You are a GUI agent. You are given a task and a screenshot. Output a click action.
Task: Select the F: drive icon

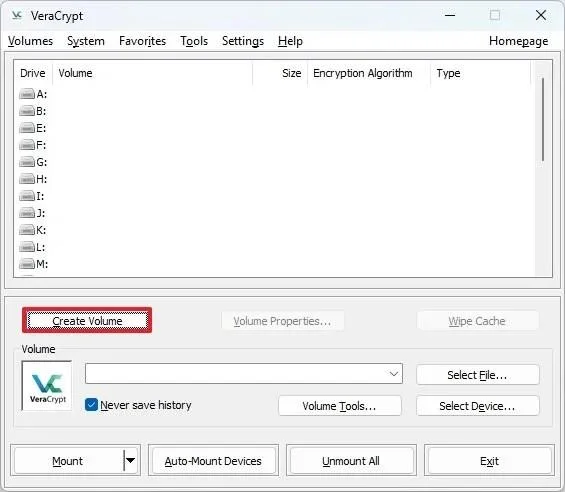click(x=27, y=145)
